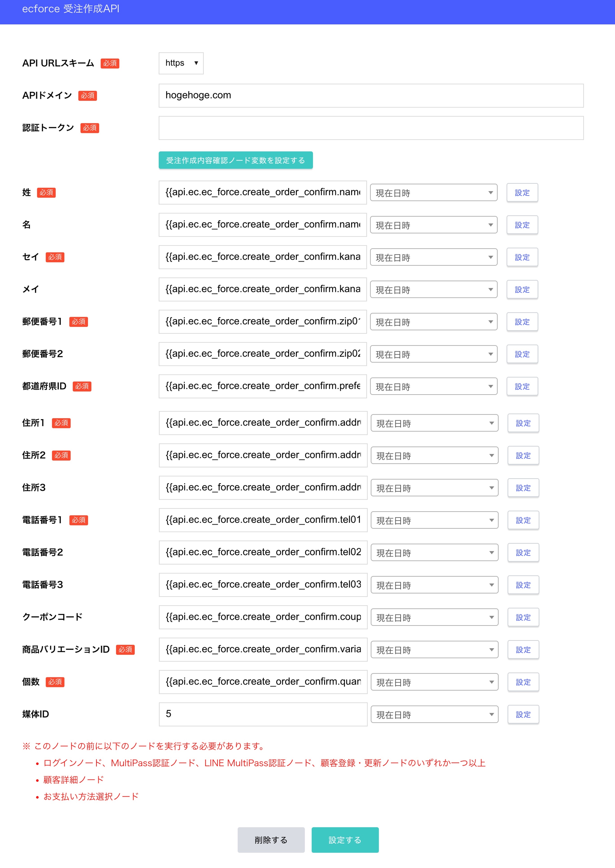Image resolution: width=615 pixels, height=868 pixels.
Task: Click 設定 button in the 電話番号2 row
Action: pos(523,553)
